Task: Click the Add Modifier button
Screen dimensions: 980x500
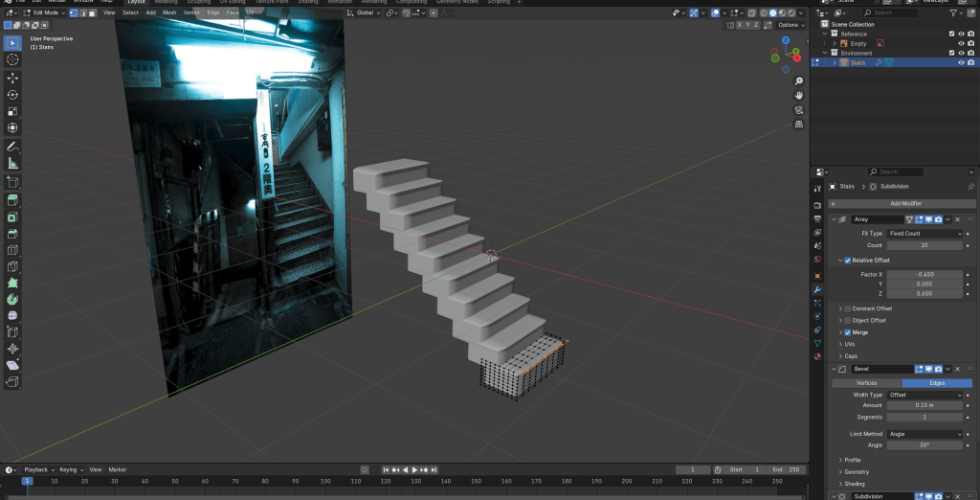Action: [x=905, y=203]
